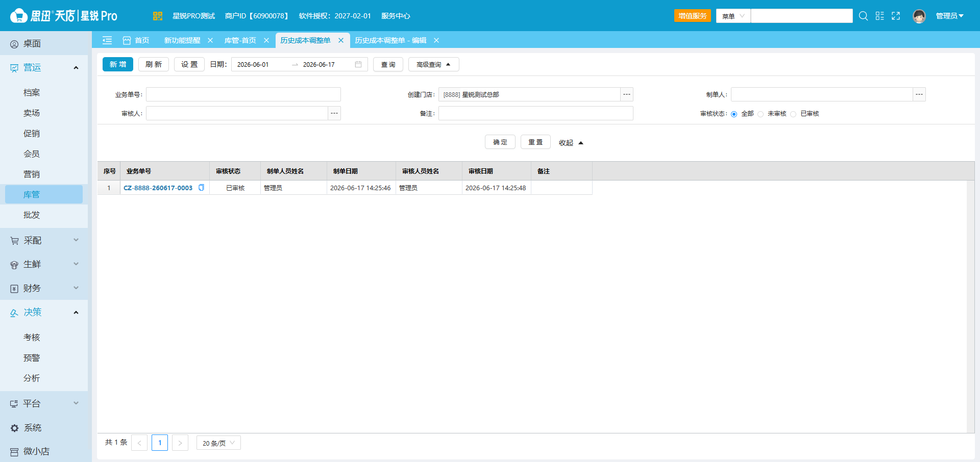980x462 pixels.
Task: Switch to 历史成本调整单 - 编辑 tab
Action: click(390, 40)
